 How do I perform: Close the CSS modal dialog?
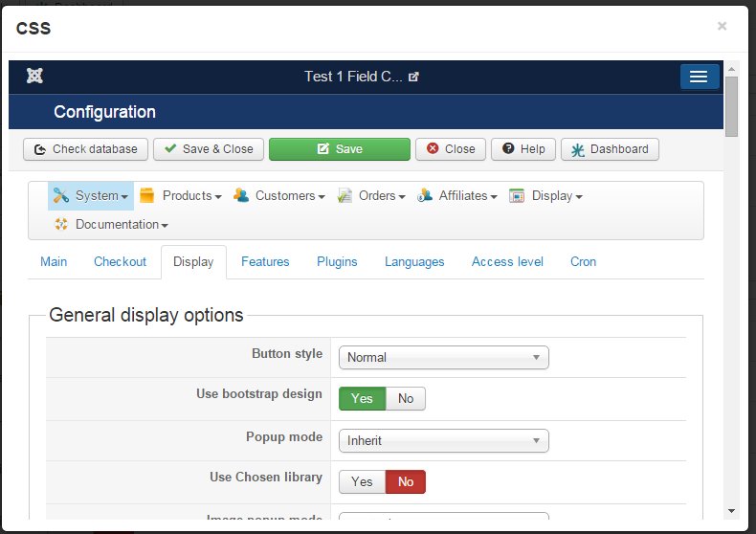click(722, 26)
